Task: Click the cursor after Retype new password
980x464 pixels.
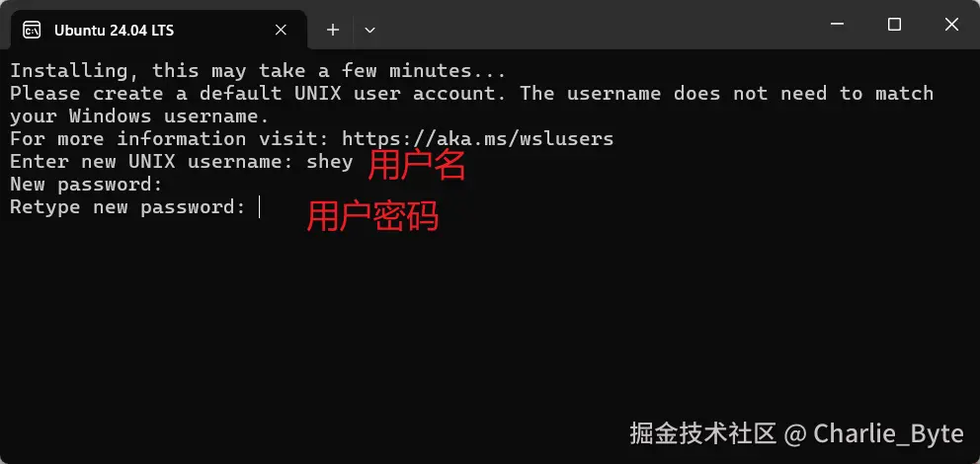Action: [x=259, y=207]
